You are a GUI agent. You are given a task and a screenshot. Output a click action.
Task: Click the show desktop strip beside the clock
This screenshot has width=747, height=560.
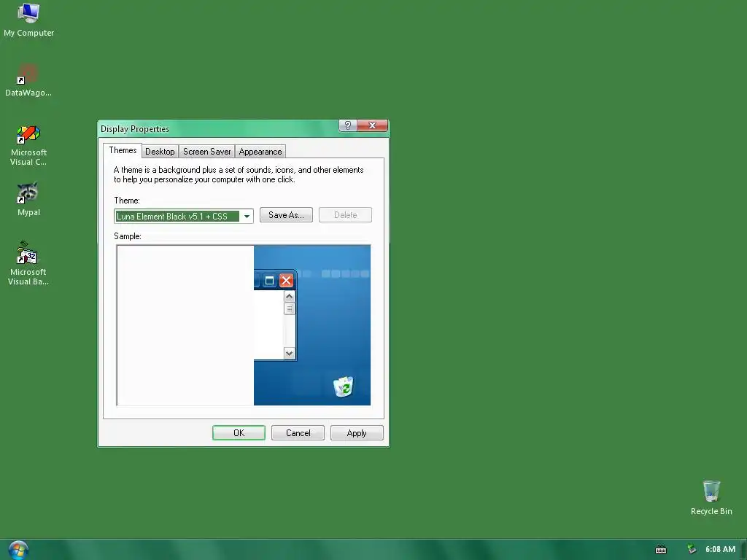pyautogui.click(x=743, y=550)
